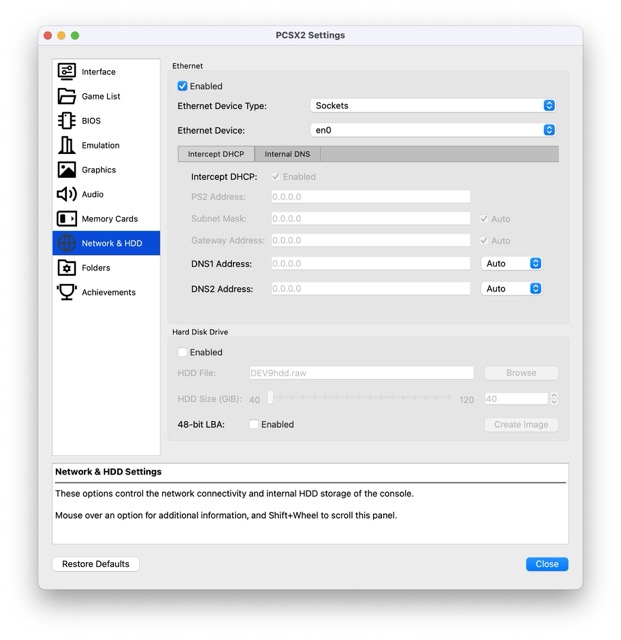Image resolution: width=621 pixels, height=640 pixels.
Task: Click the yellow minimize window button
Action: click(61, 36)
